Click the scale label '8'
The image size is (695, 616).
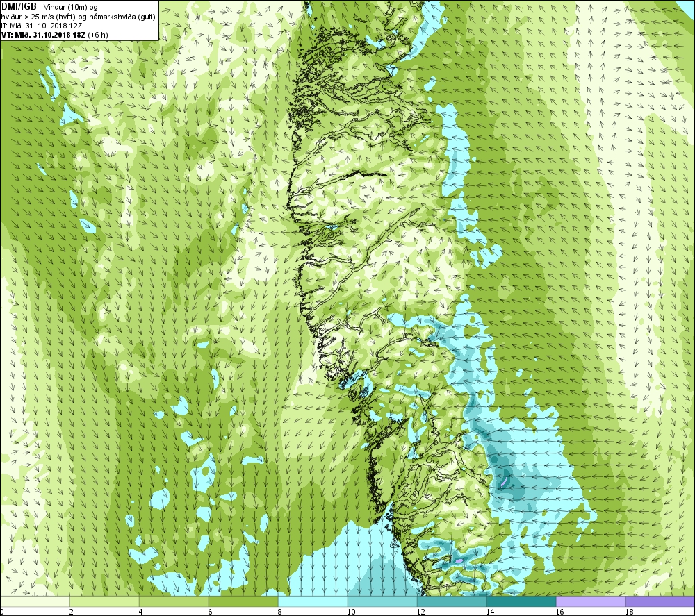[x=279, y=612]
